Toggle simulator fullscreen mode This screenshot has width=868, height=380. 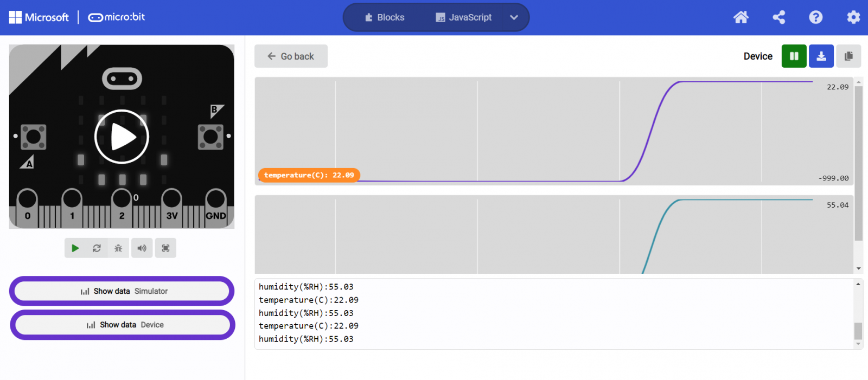[165, 248]
